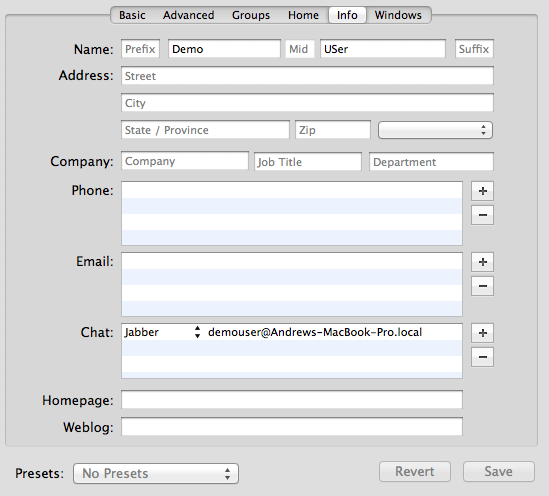
Task: Select the Info tab
Action: (x=347, y=15)
